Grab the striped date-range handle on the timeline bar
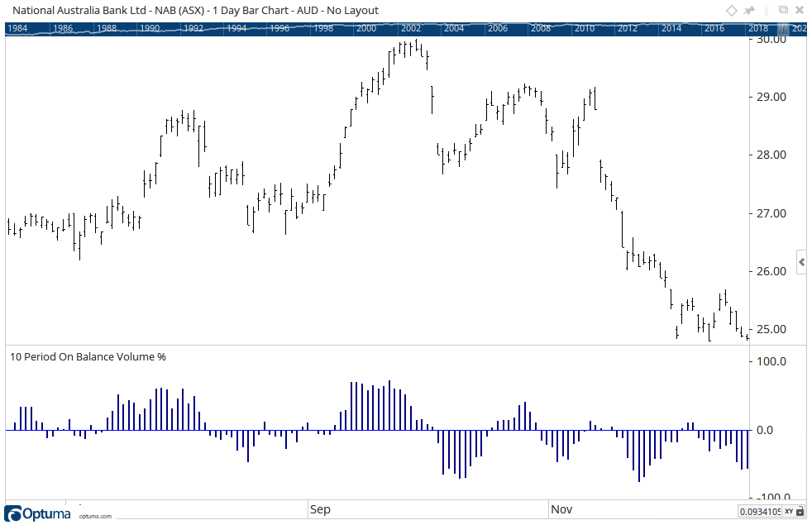 (x=784, y=28)
